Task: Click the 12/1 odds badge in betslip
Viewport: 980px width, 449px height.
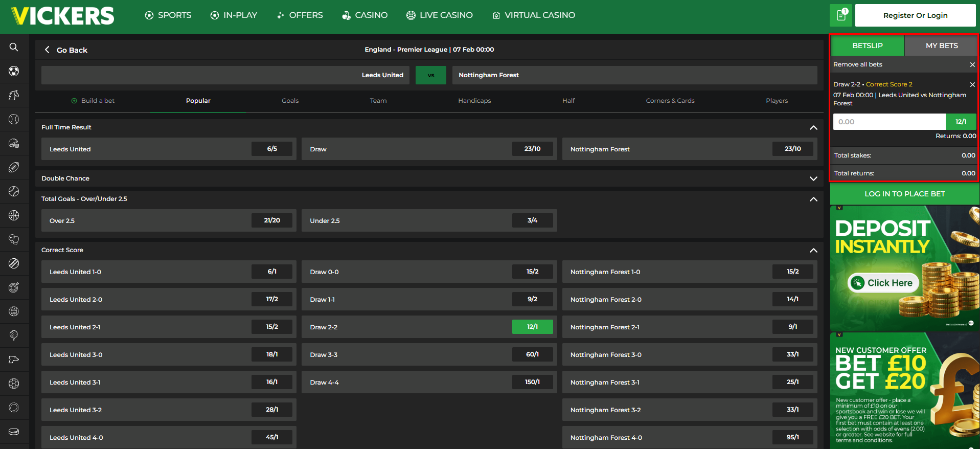Action: pos(961,122)
